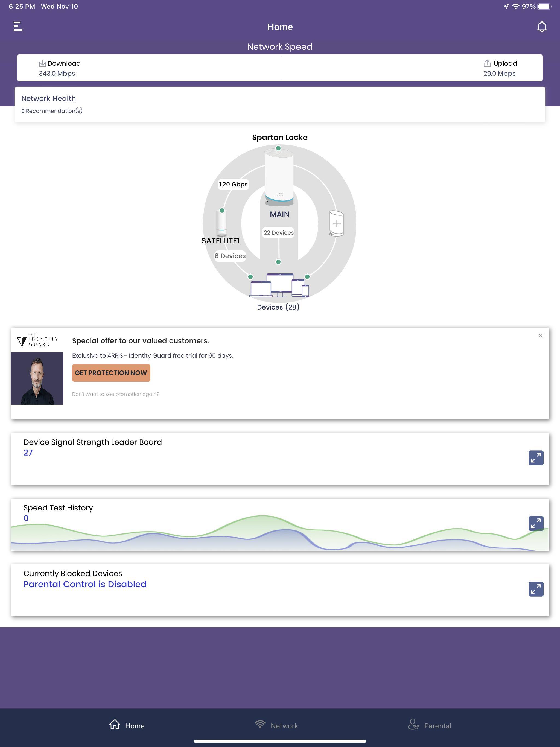Tap the Download speed icon

(42, 63)
